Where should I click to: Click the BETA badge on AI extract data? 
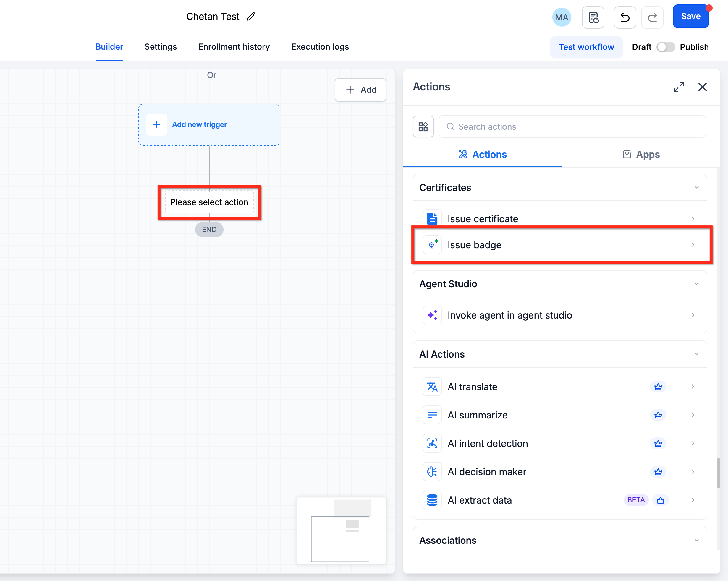point(636,500)
